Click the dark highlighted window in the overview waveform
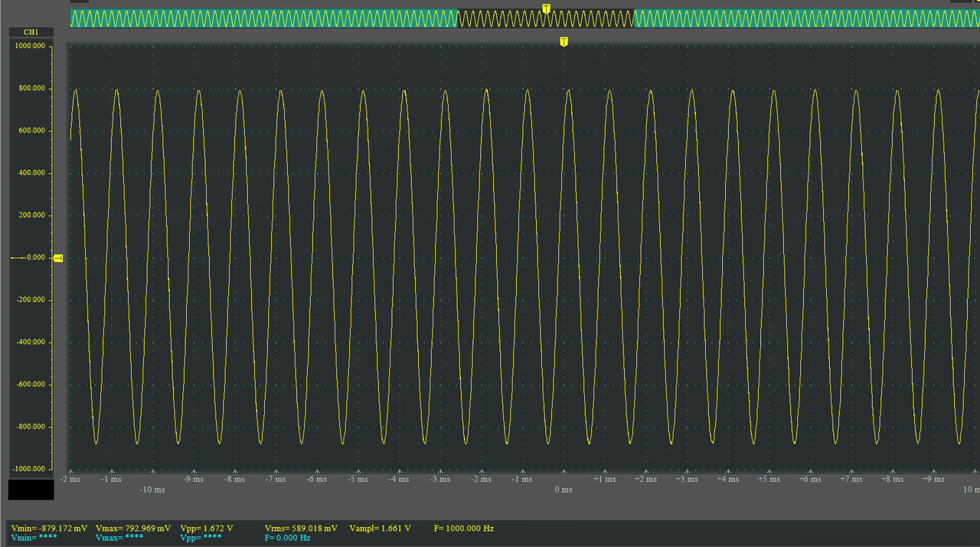 545,18
